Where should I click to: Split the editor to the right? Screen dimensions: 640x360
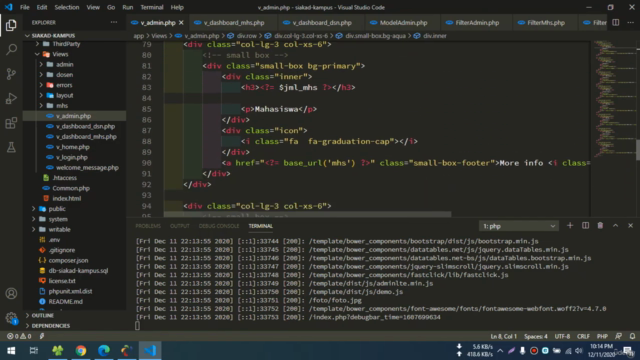point(616,22)
